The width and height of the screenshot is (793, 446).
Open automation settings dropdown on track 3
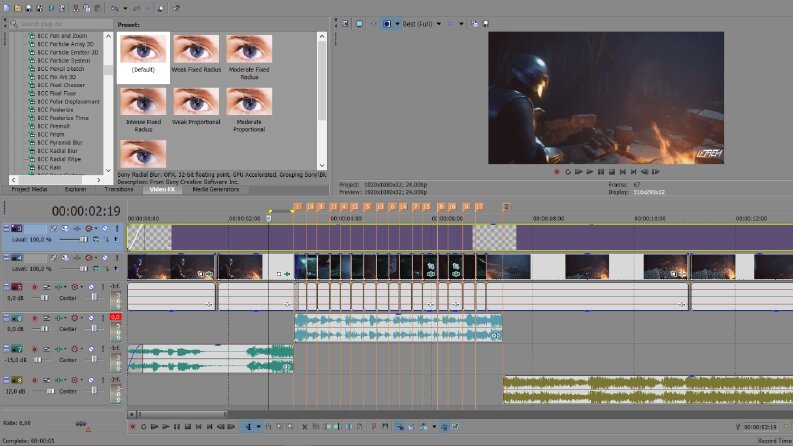click(x=96, y=229)
